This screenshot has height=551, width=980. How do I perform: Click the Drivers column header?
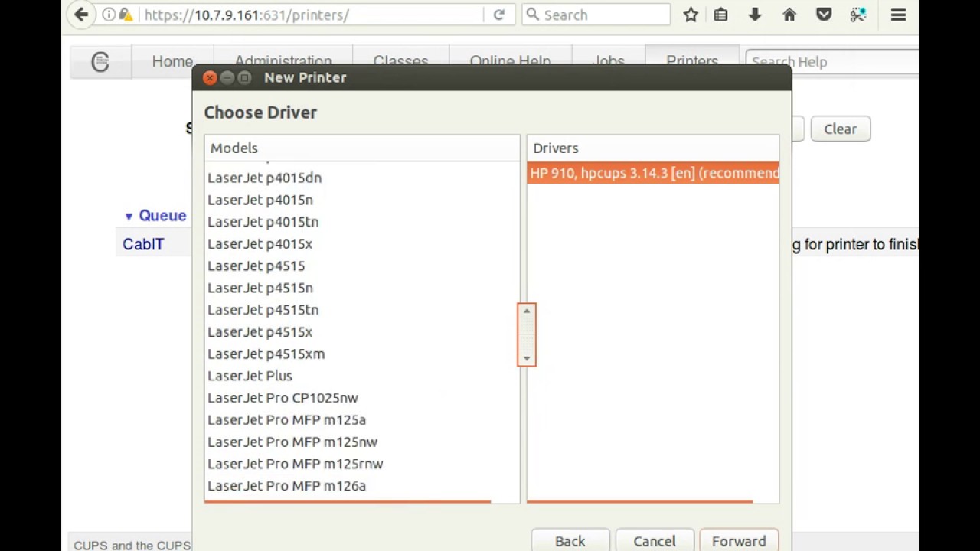point(653,148)
